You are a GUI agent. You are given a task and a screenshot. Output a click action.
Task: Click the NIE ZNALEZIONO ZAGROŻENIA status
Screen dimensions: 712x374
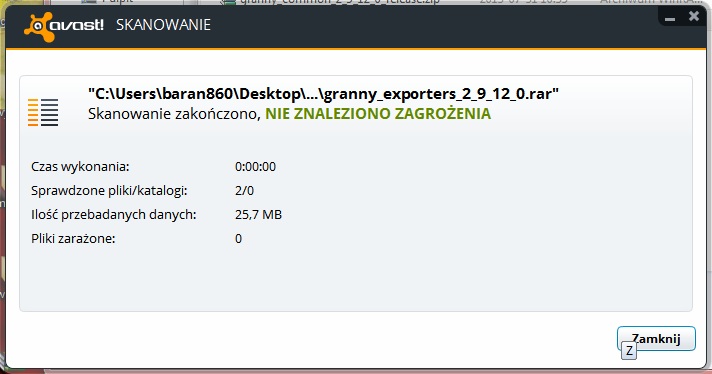point(378,113)
